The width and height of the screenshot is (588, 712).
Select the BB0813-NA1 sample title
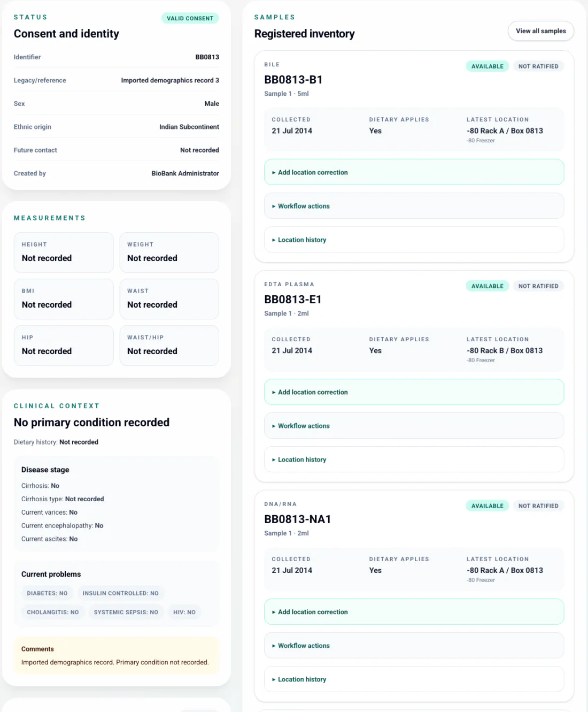[x=298, y=519]
